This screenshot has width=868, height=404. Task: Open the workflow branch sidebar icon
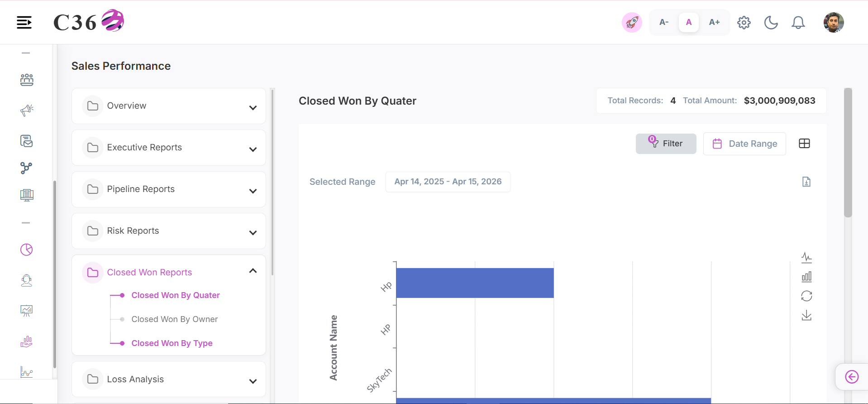27,168
